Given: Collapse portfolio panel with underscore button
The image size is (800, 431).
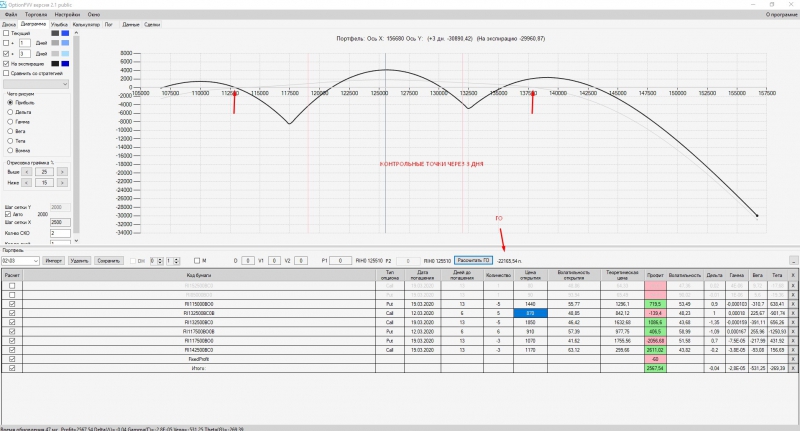Looking at the screenshot, I should click(793, 261).
